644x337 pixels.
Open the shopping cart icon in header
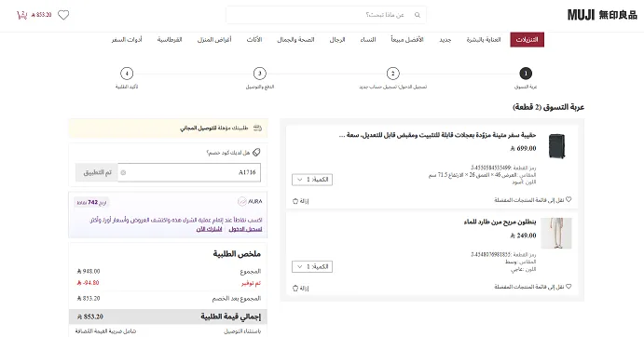point(21,15)
